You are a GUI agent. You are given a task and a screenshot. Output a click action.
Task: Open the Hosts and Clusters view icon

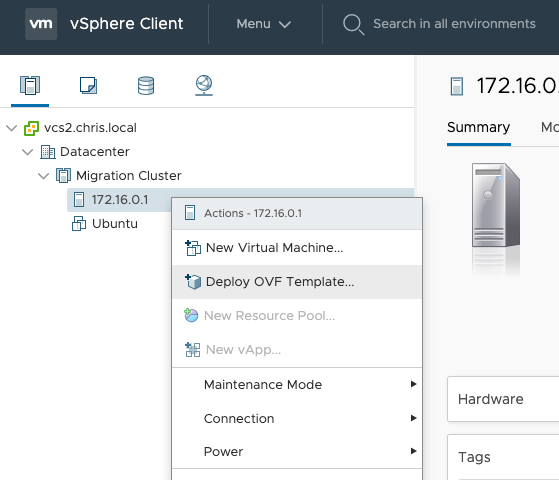(x=30, y=86)
